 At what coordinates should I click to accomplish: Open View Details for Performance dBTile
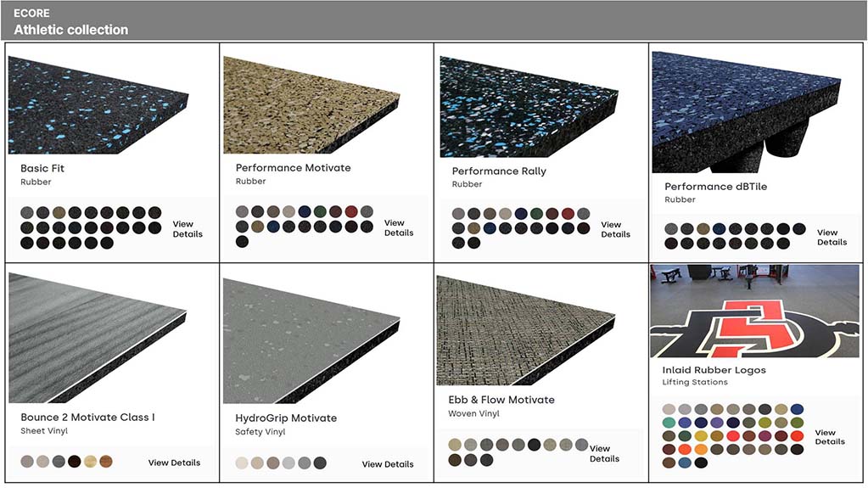(x=832, y=237)
